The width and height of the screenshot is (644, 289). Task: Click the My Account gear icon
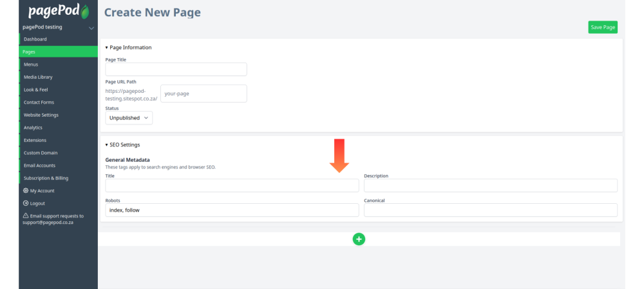tap(26, 190)
